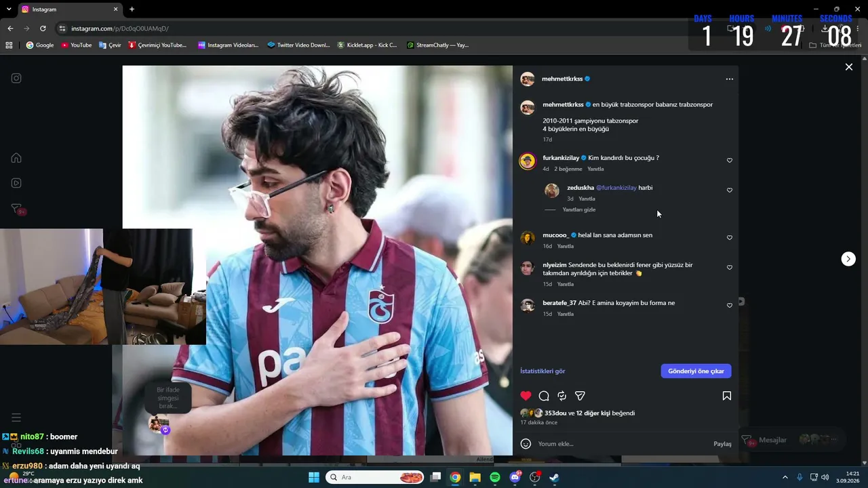Select the Instagram browser tab

click(x=69, y=9)
